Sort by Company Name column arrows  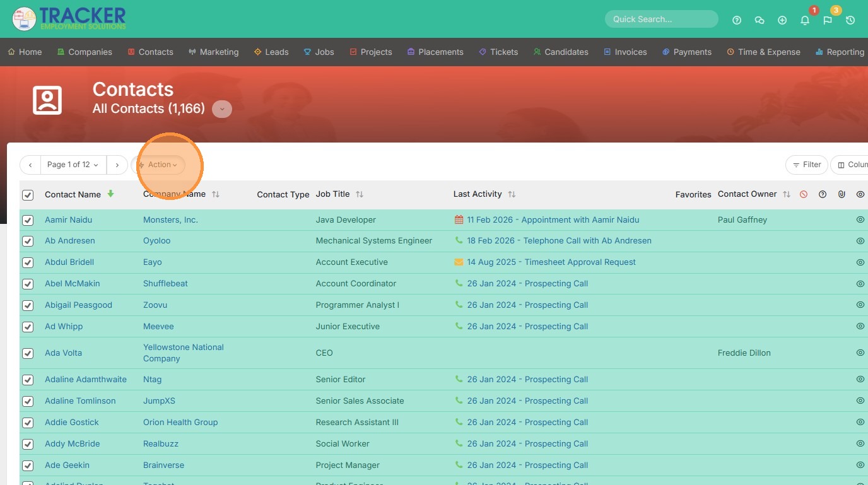(216, 194)
